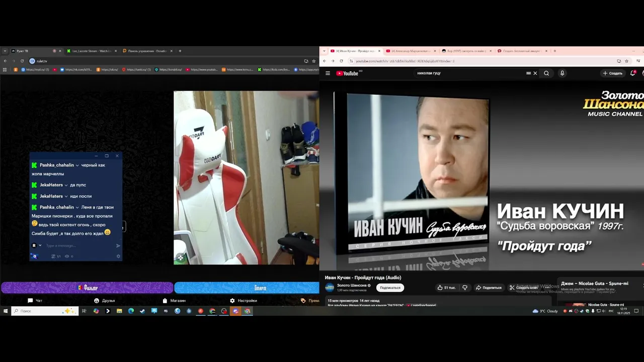Send the chat message with the arrow

click(118, 246)
